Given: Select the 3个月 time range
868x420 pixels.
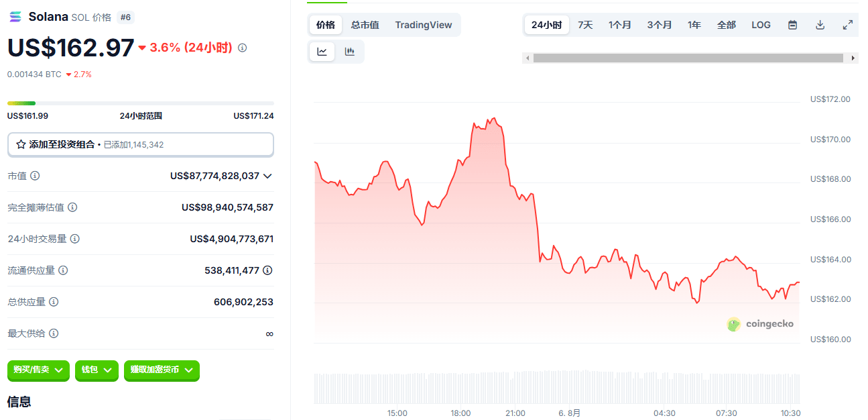Looking at the screenshot, I should [660, 25].
